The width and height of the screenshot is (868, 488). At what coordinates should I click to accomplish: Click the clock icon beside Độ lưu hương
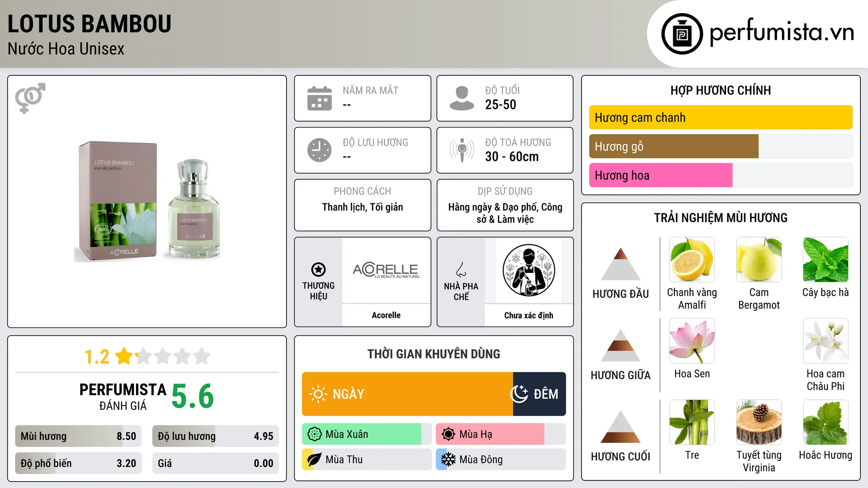pos(320,150)
